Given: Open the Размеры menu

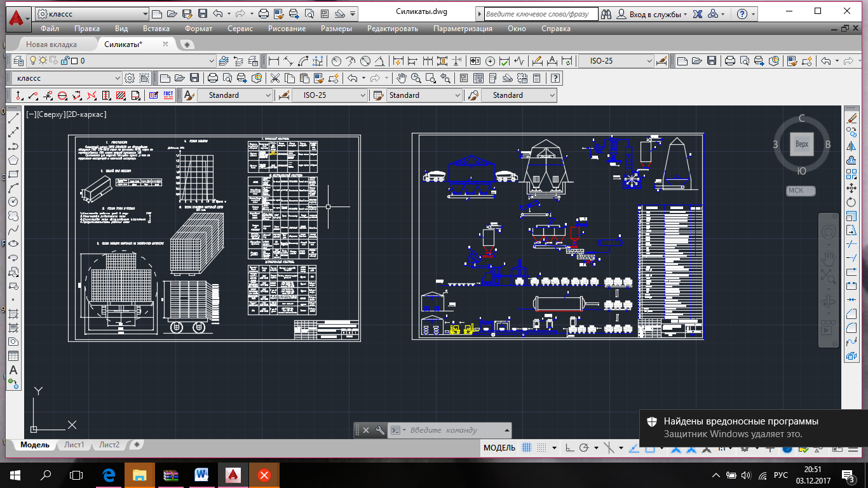Looking at the screenshot, I should 336,29.
